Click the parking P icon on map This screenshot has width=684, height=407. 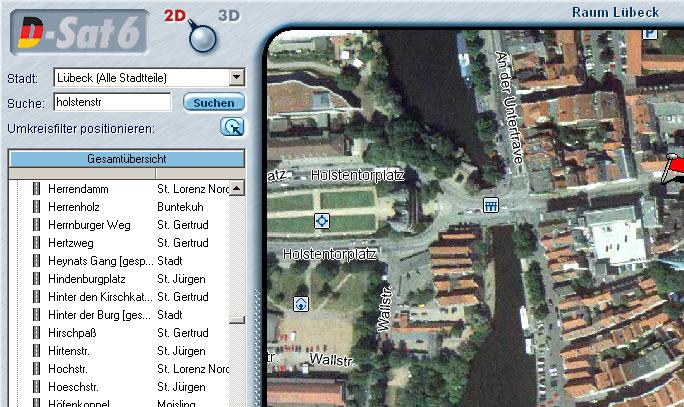(x=650, y=32)
